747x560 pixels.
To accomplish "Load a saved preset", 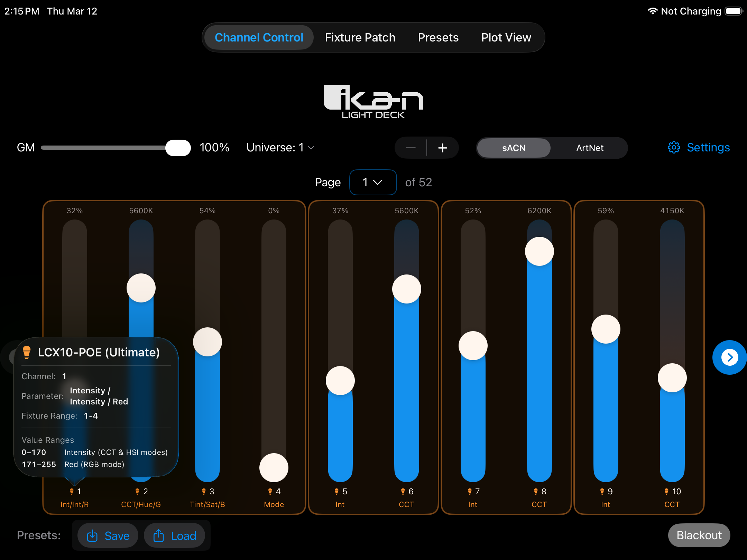I will coord(175,535).
